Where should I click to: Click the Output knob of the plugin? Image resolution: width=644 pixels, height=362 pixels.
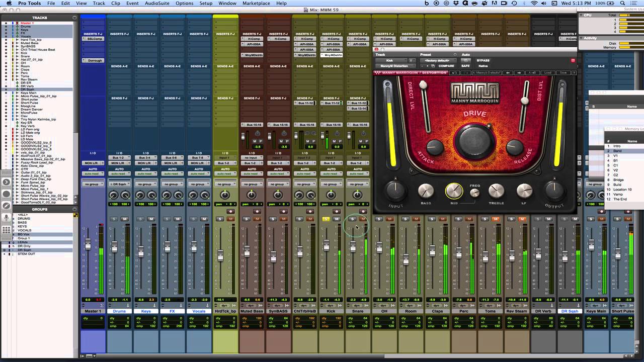pos(554,190)
